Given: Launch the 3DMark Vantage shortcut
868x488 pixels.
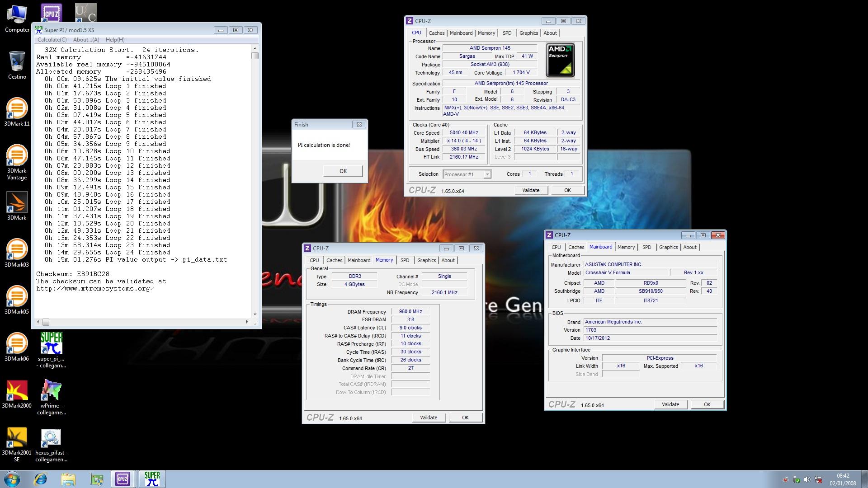Looking at the screenshot, I should (17, 162).
